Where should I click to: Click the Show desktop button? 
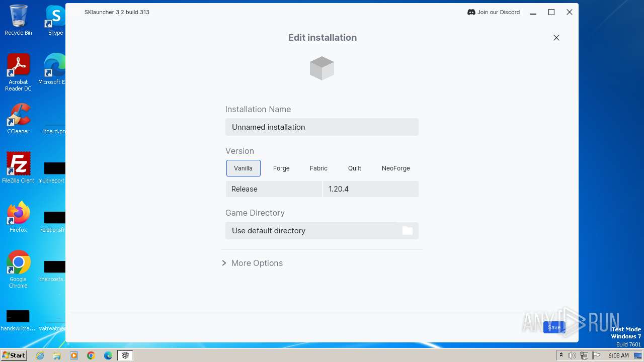pyautogui.click(x=638, y=355)
